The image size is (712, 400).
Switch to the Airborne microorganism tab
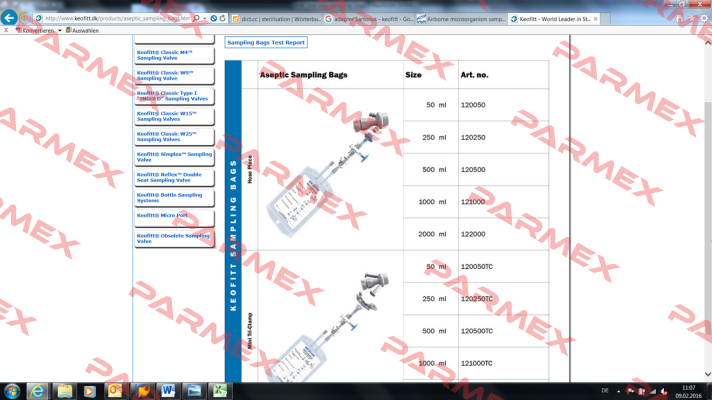461,19
